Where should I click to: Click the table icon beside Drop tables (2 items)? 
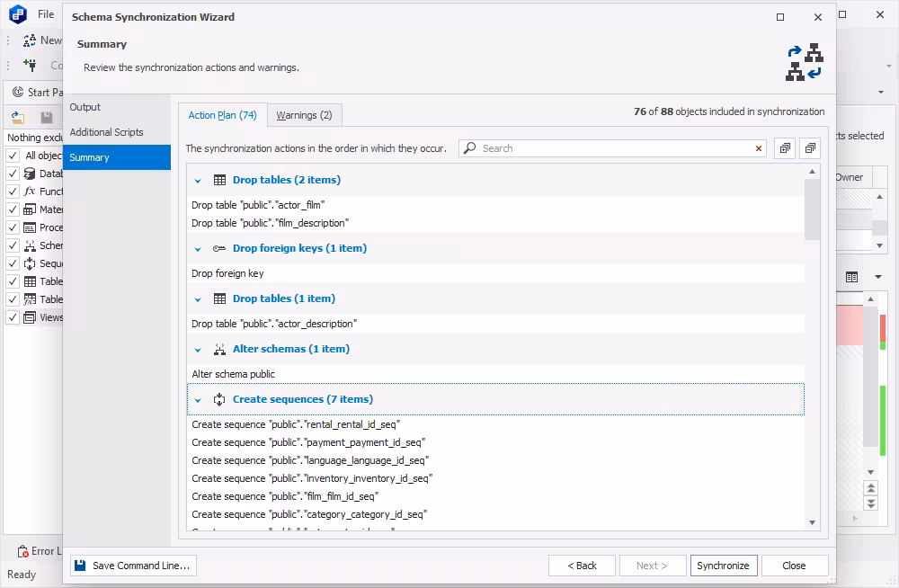tap(219, 180)
